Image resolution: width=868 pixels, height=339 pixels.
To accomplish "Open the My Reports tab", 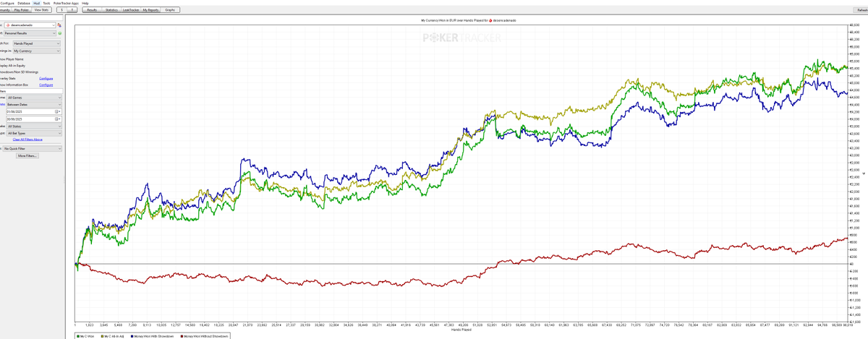I will [150, 10].
